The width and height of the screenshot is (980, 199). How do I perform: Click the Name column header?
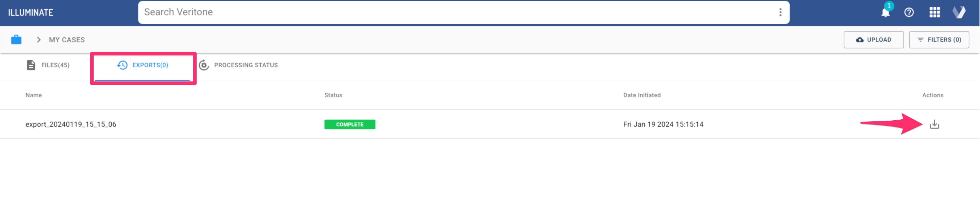tap(33, 95)
